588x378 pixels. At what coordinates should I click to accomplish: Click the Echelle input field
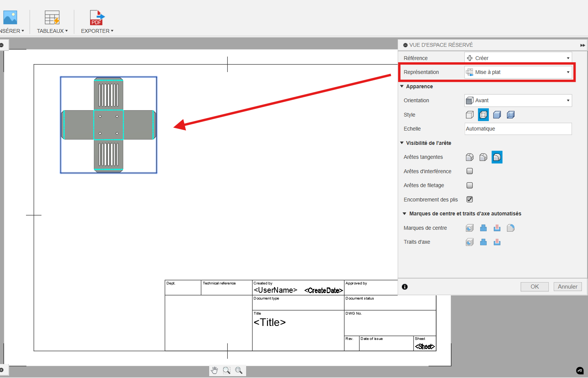pos(518,129)
